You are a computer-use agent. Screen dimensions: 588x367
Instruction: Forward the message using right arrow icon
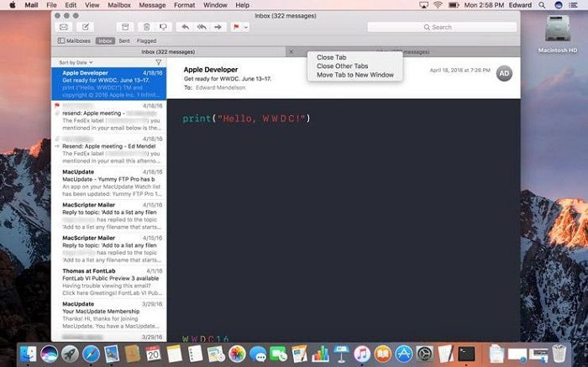click(218, 27)
